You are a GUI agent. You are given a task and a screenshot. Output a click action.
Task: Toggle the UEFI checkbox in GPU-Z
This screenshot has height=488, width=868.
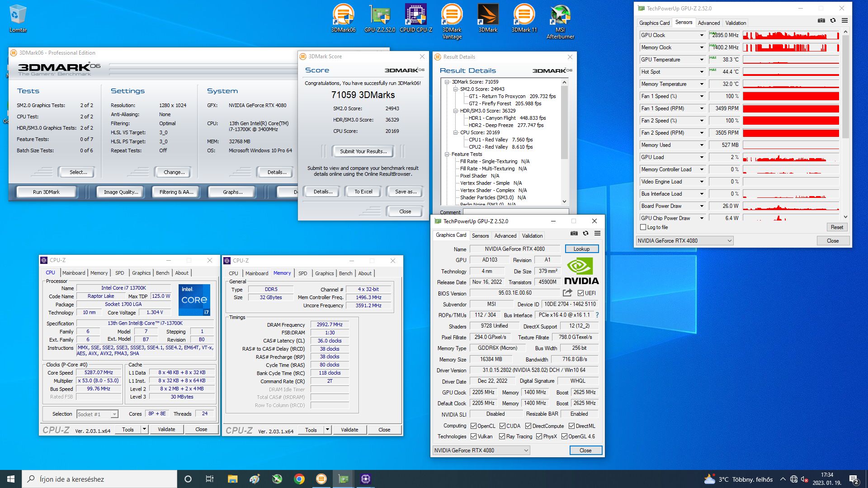[581, 293]
